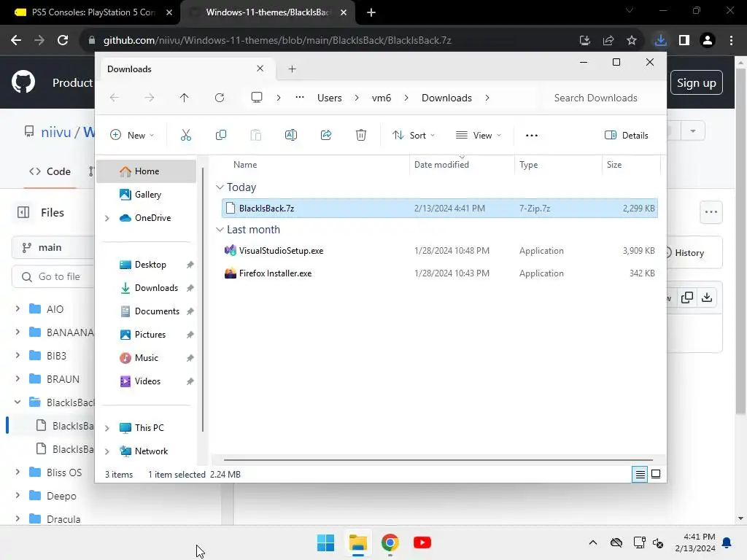Download raw file icon on GitHub page
Image resolution: width=747 pixels, height=560 pixels.
tap(707, 297)
